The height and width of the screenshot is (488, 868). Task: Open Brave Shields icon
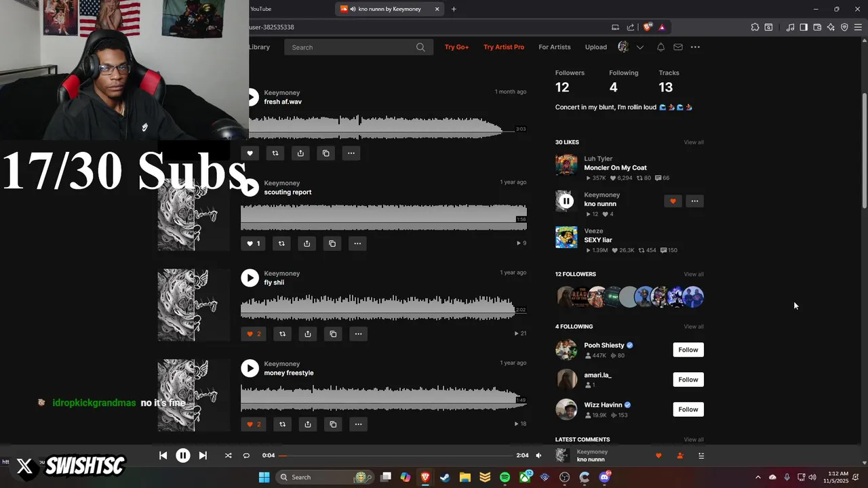coord(648,27)
